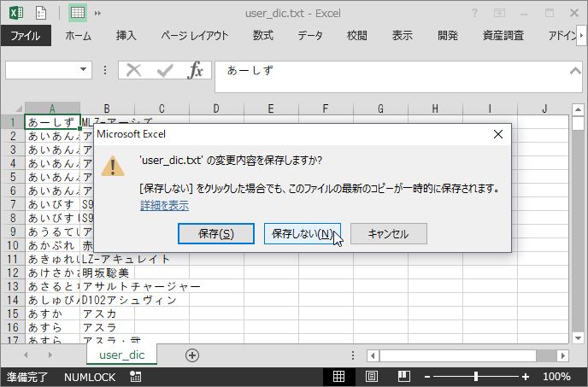Switch to the 挿入 ribbon tab
This screenshot has height=387, width=588.
pos(126,36)
